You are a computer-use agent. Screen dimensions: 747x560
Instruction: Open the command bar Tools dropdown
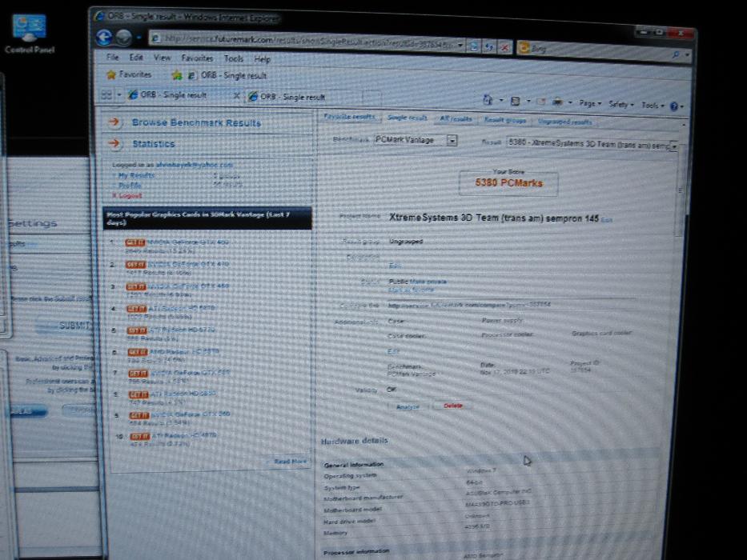653,105
